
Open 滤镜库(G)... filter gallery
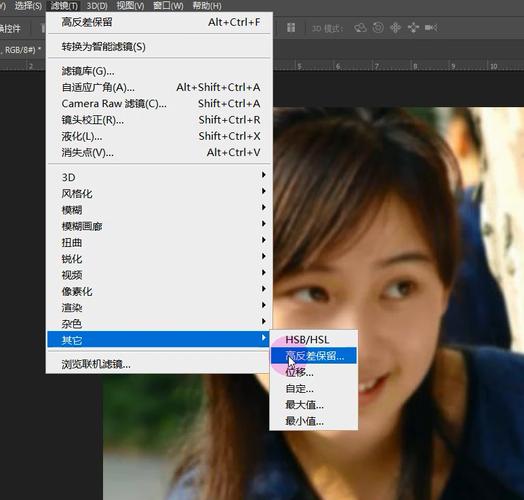[x=159, y=71]
